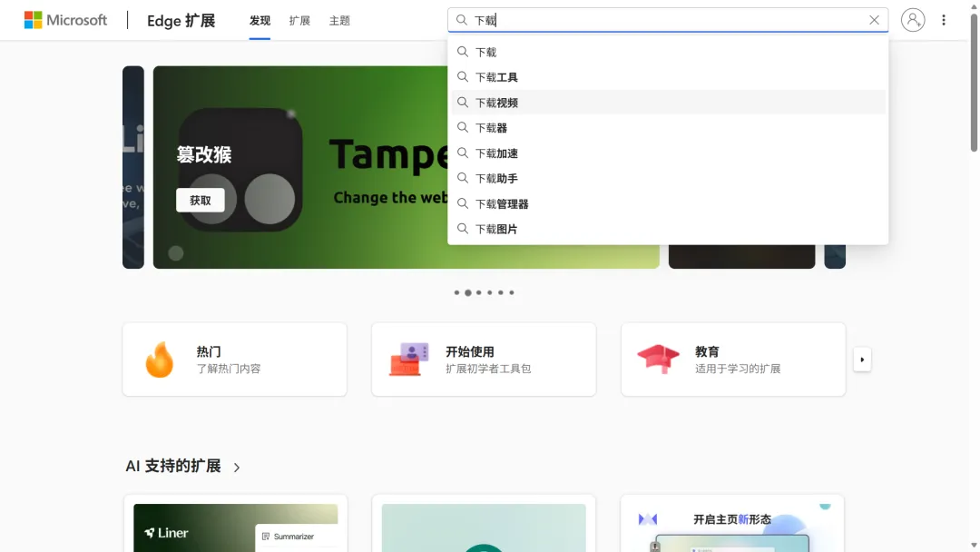The image size is (980, 552).
Task: Click the page vertical scrollbar thumb
Action: point(974,83)
